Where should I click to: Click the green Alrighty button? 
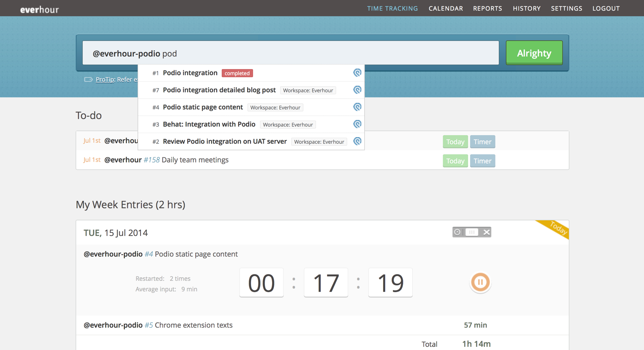[534, 53]
